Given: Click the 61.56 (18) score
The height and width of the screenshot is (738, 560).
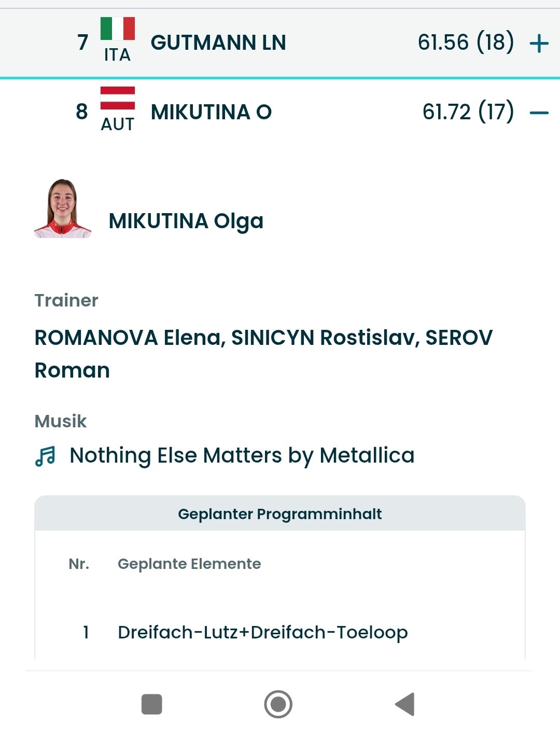Looking at the screenshot, I should [x=466, y=43].
